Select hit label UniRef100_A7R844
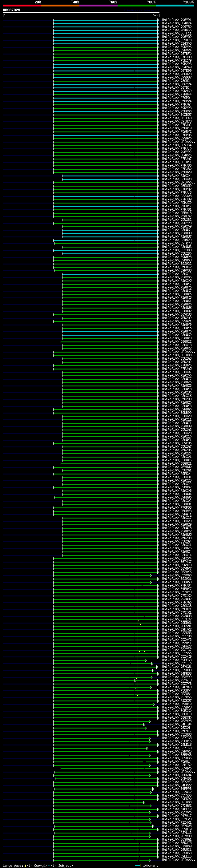The image size is (197, 868). pos(177,94)
